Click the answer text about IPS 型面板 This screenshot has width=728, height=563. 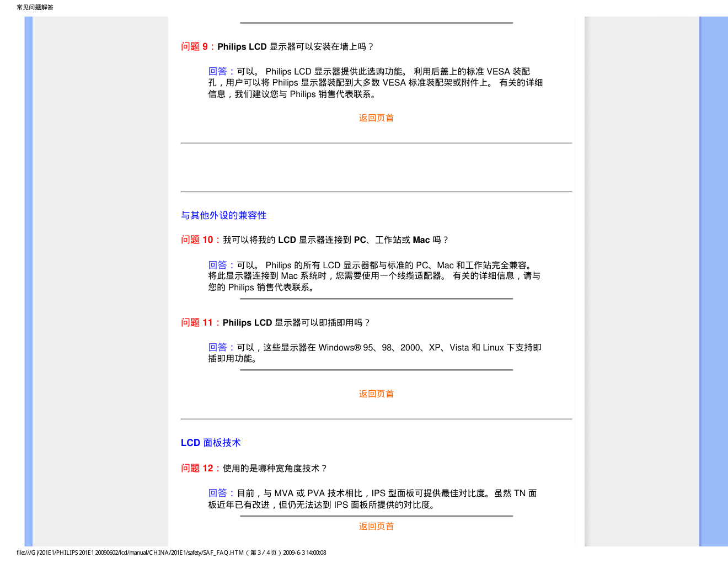pyautogui.click(x=373, y=499)
